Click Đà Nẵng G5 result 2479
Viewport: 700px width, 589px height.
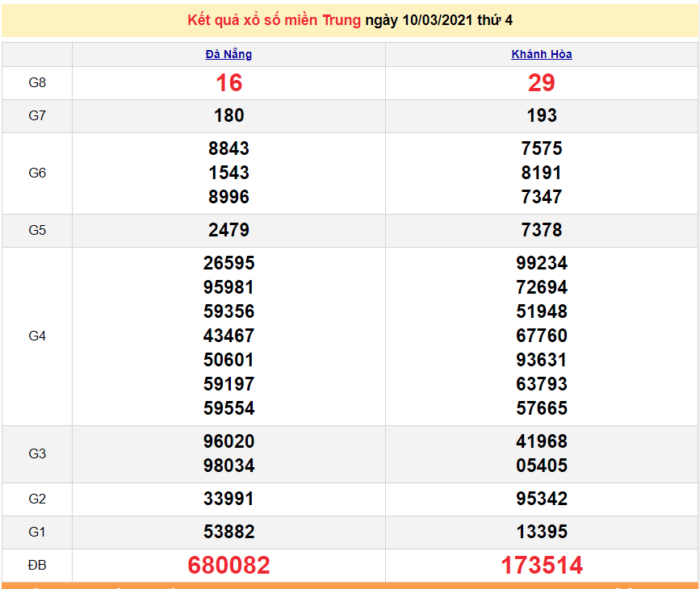coord(228,231)
